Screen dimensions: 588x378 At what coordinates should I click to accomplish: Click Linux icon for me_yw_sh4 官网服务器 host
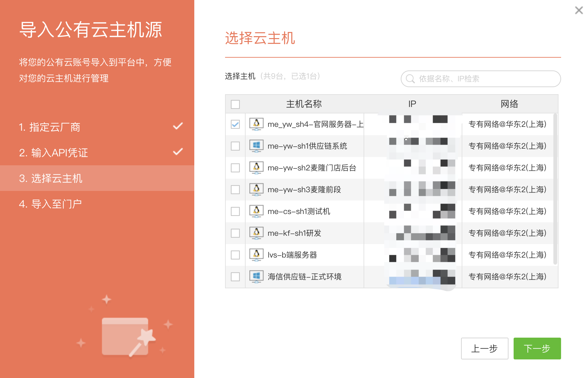point(256,124)
